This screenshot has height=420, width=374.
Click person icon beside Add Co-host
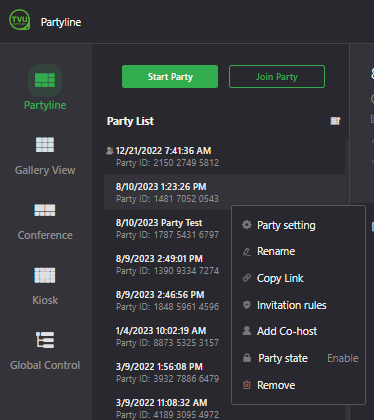pos(247,331)
